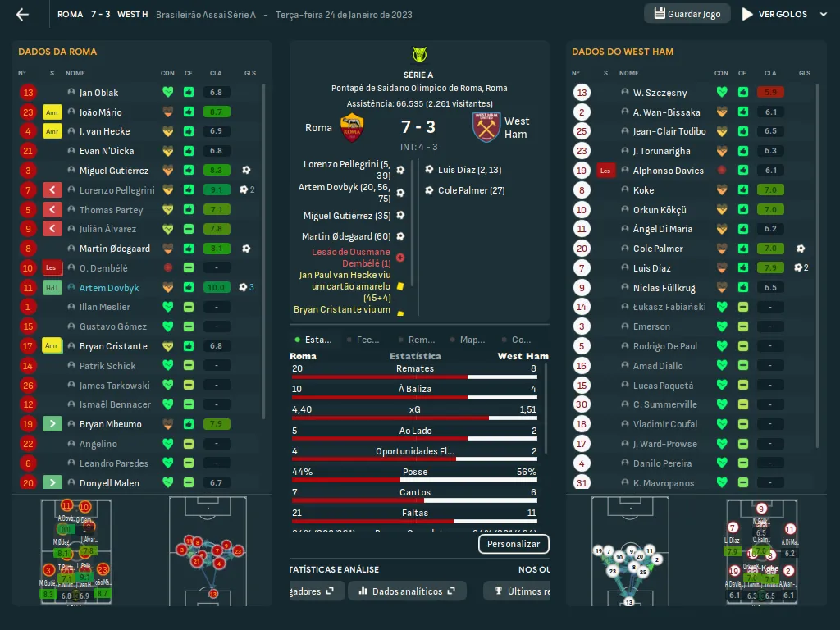
Task: Click the Roma club badge
Action: tap(352, 127)
